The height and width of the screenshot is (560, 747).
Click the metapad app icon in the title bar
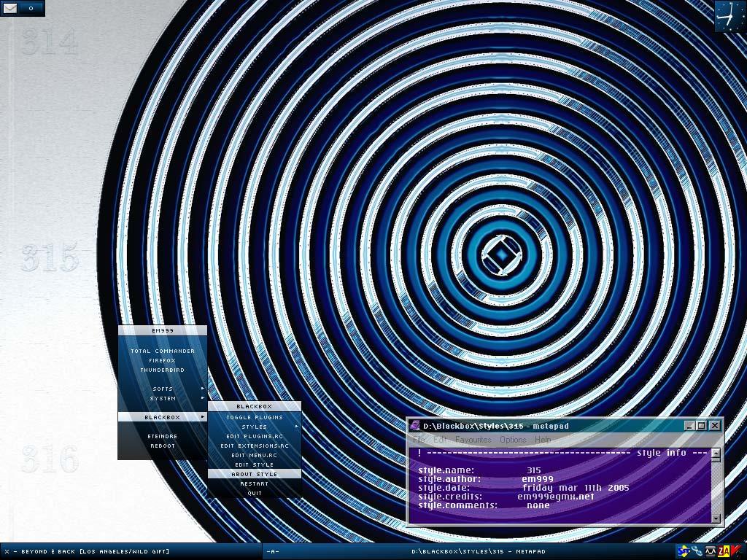pos(415,425)
